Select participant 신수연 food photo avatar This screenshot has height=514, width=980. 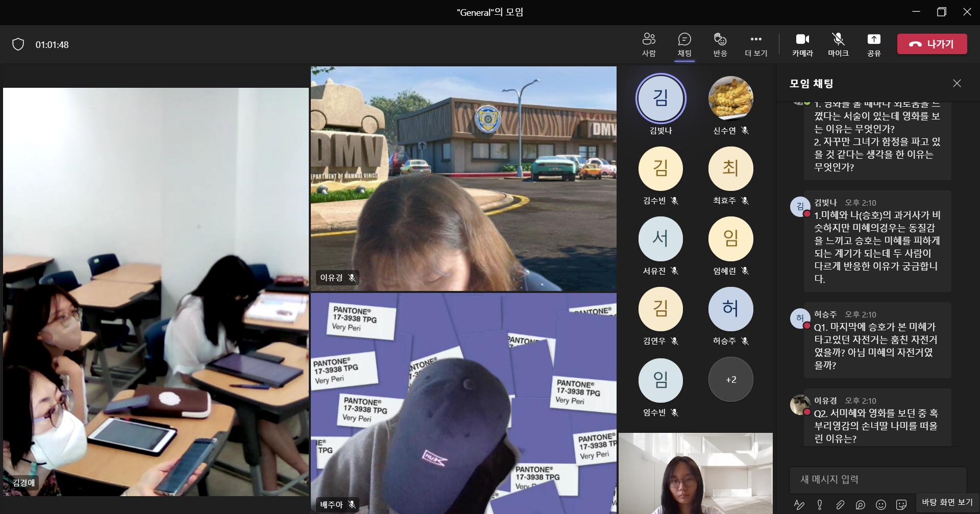tap(731, 98)
